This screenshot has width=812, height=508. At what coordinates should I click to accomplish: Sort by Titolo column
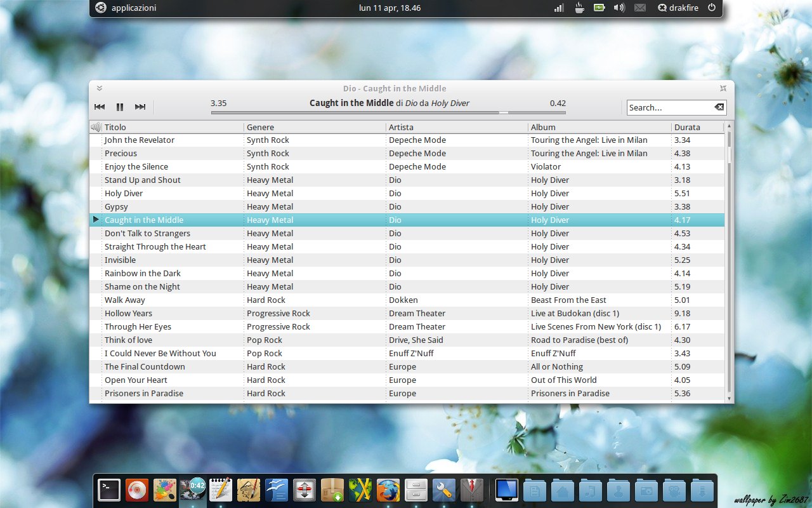point(173,127)
